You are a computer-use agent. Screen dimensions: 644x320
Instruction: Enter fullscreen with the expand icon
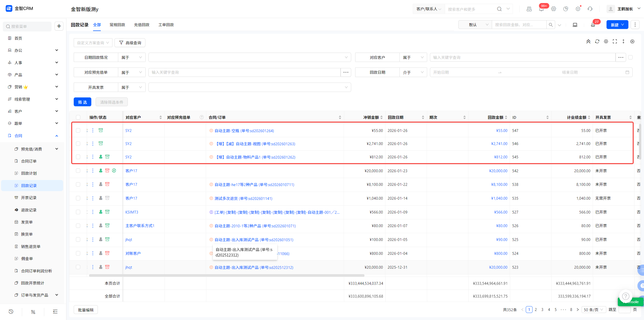pyautogui.click(x=615, y=42)
